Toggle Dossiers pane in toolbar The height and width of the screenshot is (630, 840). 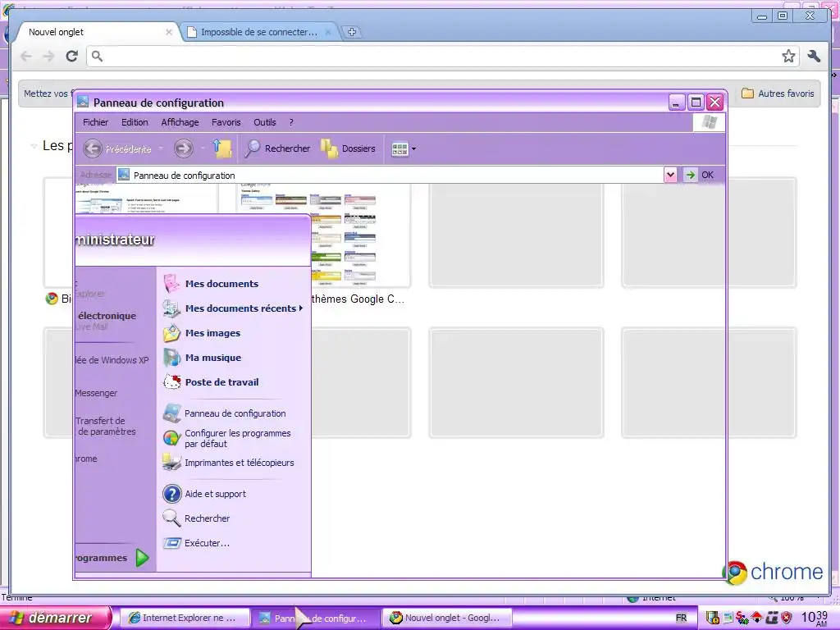(348, 148)
